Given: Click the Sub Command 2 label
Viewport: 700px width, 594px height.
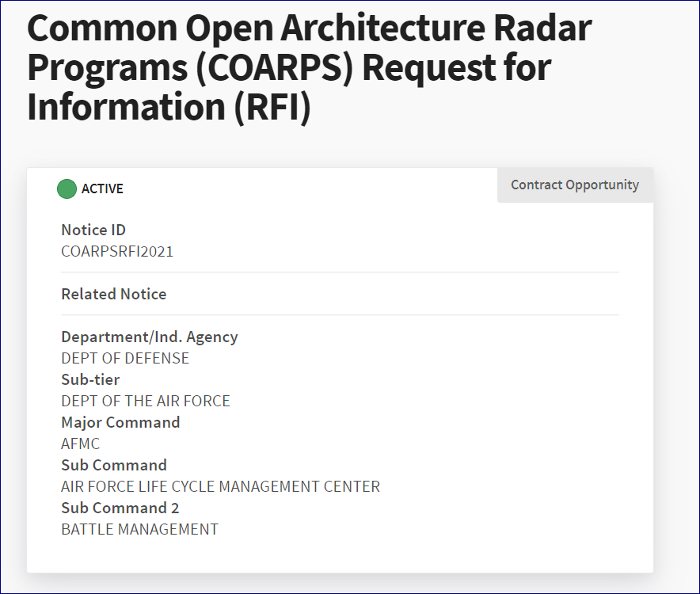Looking at the screenshot, I should click(x=120, y=508).
